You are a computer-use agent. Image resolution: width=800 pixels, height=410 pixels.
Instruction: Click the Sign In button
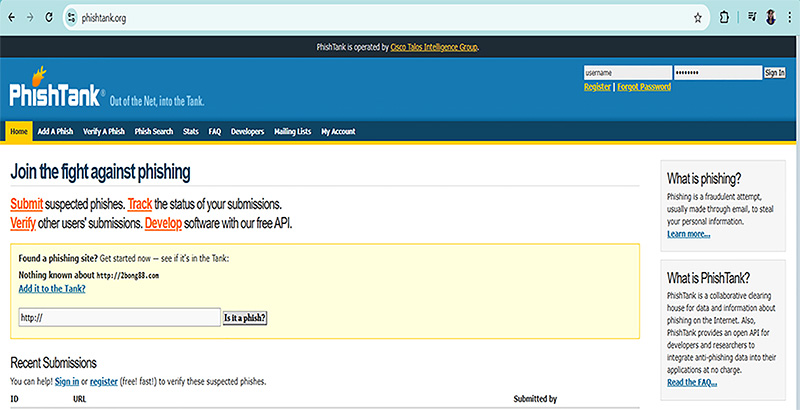click(774, 73)
